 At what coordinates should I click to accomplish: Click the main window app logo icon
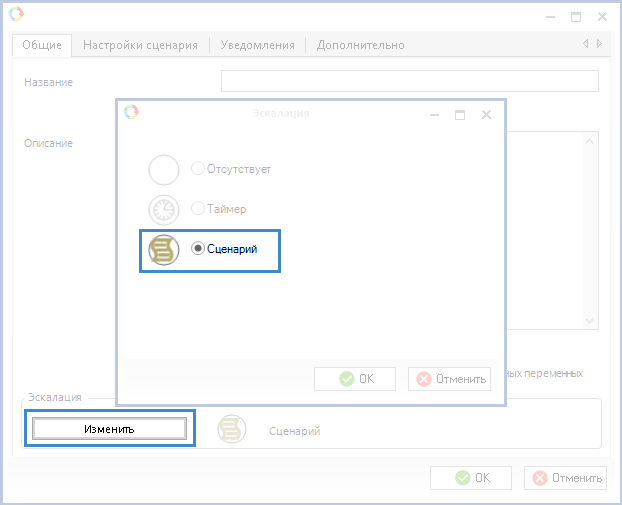tap(16, 14)
